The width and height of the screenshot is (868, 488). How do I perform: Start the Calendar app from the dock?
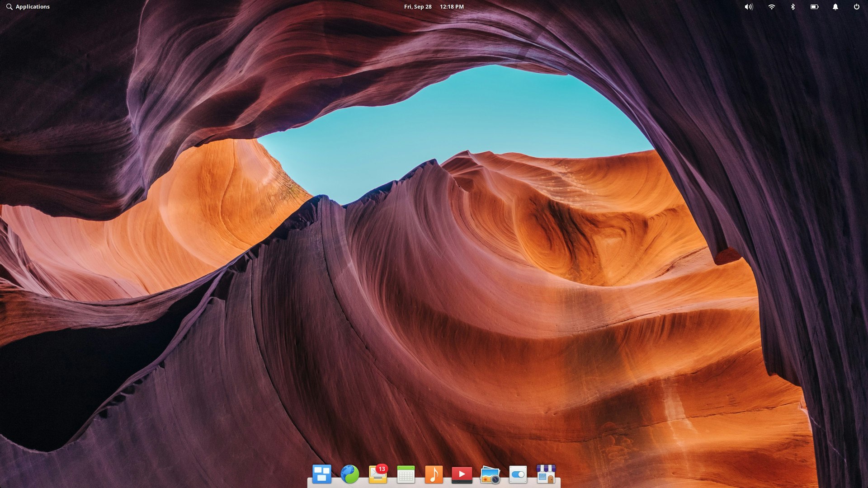click(406, 474)
